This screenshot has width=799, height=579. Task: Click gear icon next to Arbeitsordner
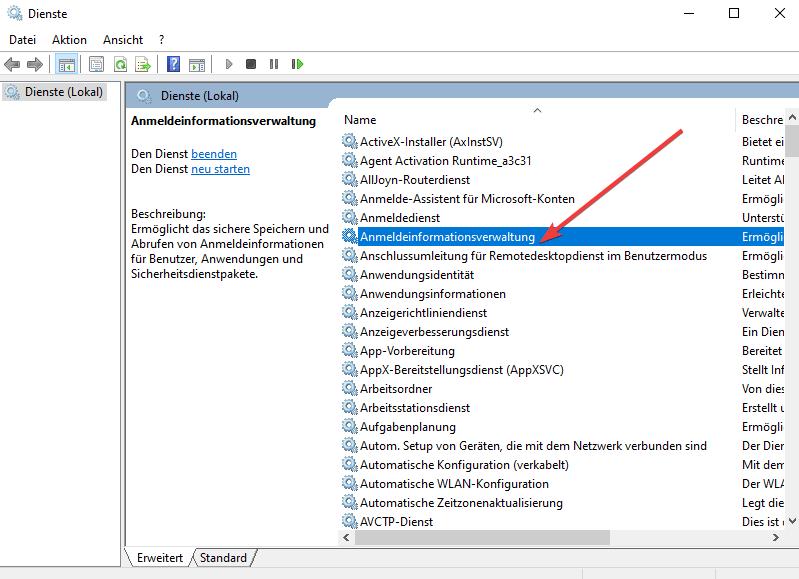pyautogui.click(x=350, y=388)
